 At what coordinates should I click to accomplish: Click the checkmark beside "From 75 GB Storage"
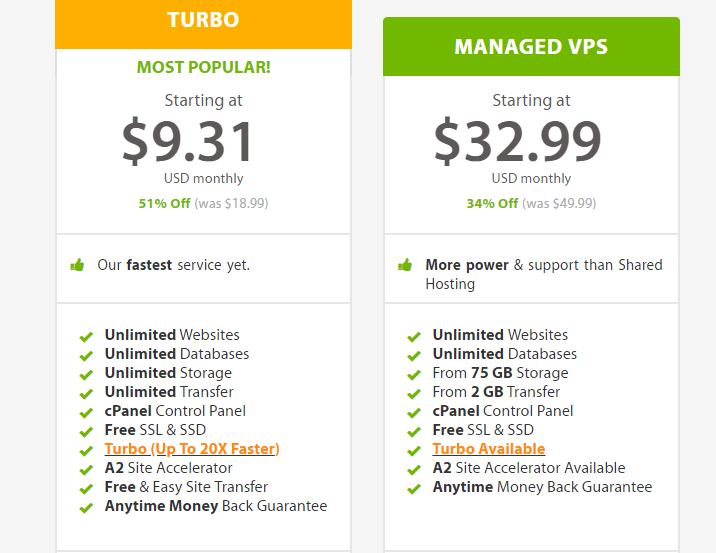414,374
